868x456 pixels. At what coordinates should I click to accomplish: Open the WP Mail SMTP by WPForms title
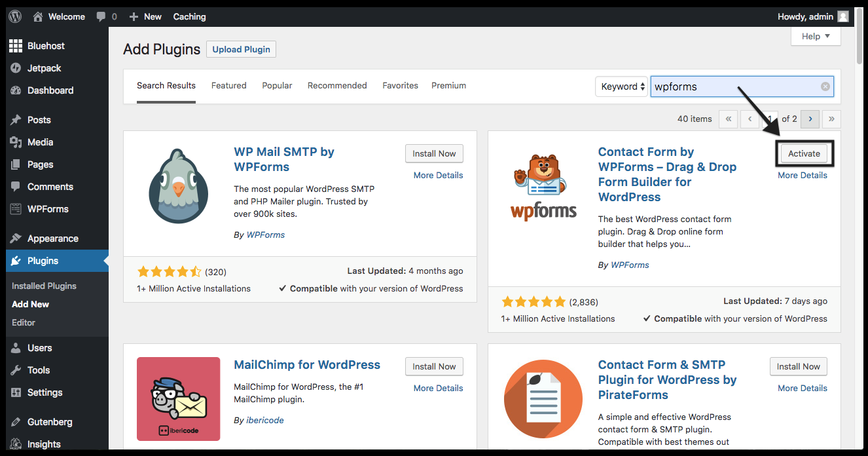(x=284, y=159)
